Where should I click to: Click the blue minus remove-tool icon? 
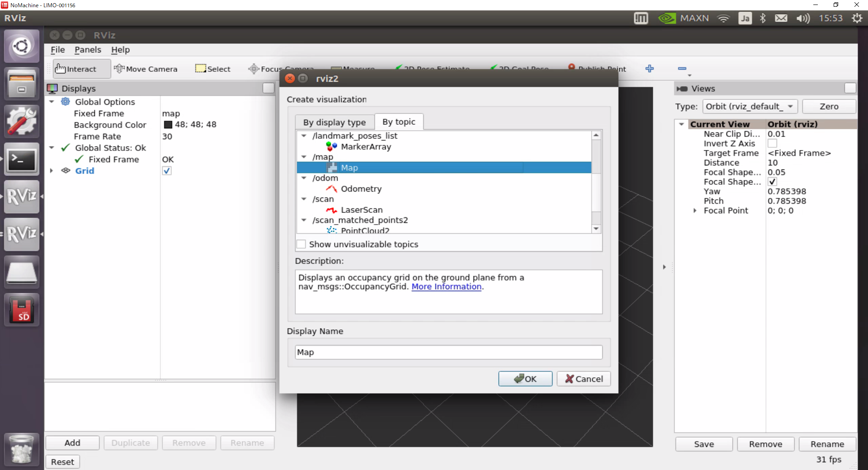click(682, 69)
